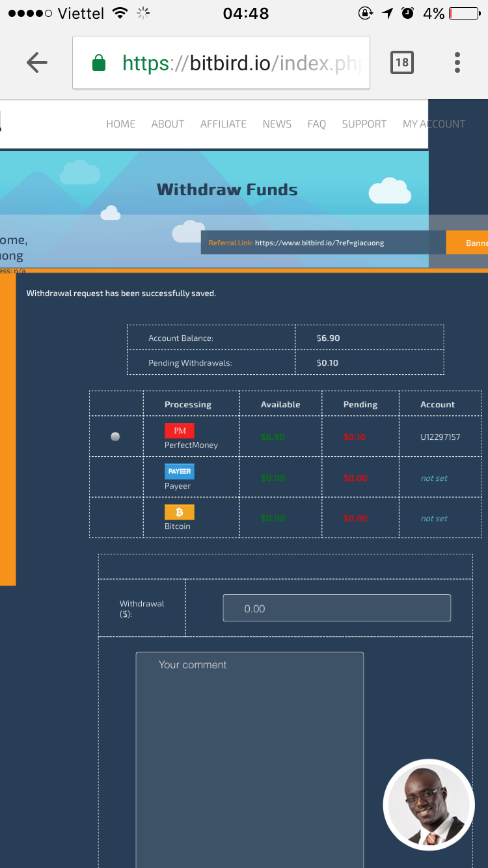Viewport: 488px width, 868px height.
Task: Click the Pending Withdrawals value $0.10
Action: (x=327, y=363)
